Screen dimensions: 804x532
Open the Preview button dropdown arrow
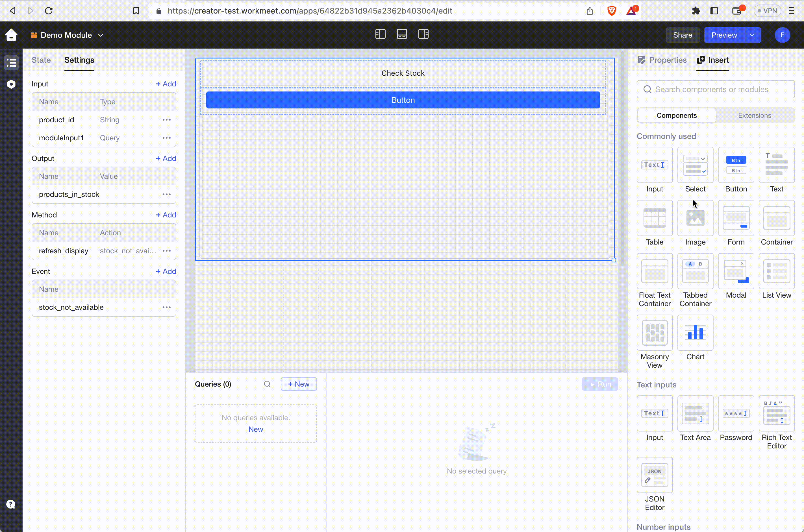click(752, 35)
